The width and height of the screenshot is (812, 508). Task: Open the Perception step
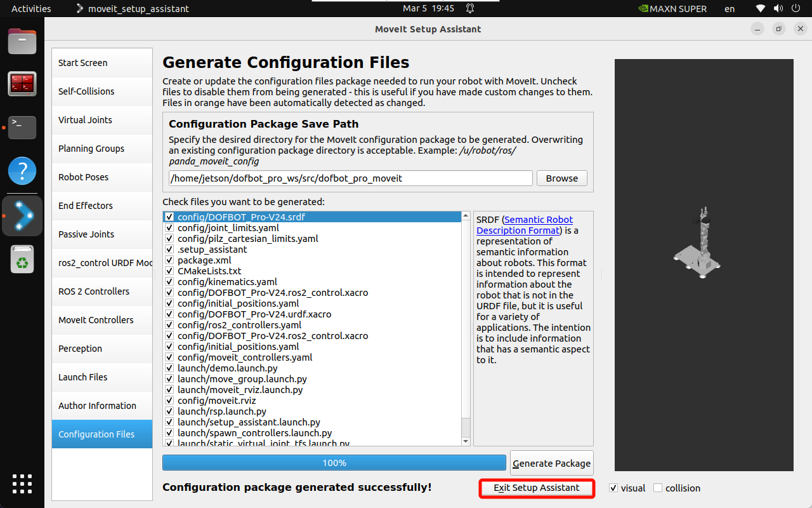pos(102,349)
